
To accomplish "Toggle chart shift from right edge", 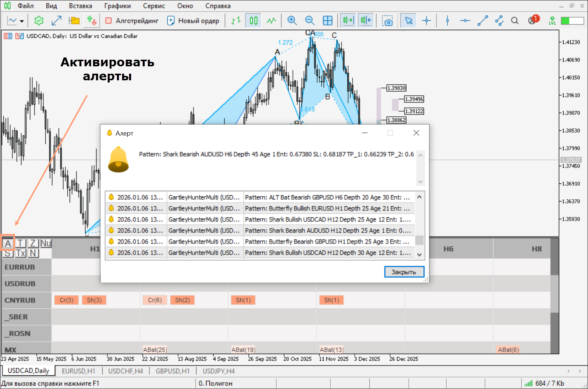I will (x=366, y=21).
